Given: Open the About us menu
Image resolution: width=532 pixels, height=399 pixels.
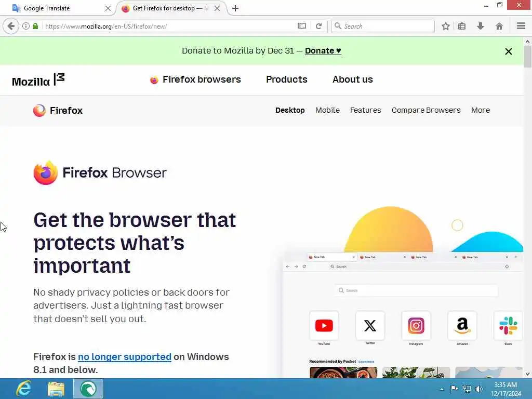Looking at the screenshot, I should (x=353, y=79).
